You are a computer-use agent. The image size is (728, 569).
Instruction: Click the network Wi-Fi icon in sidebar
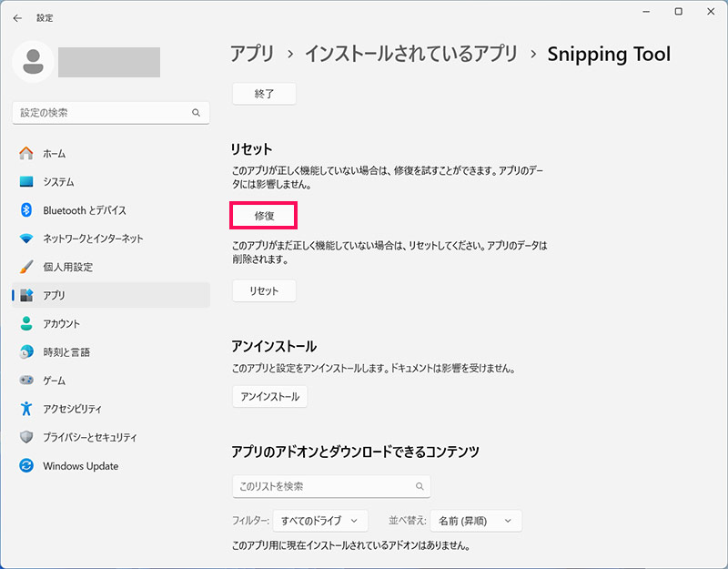(x=26, y=239)
